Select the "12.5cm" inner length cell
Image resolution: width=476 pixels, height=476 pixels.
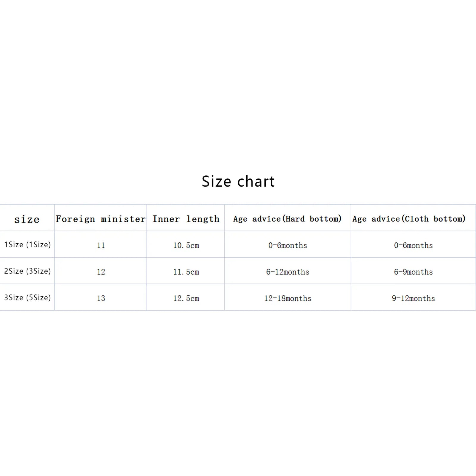[x=186, y=298]
